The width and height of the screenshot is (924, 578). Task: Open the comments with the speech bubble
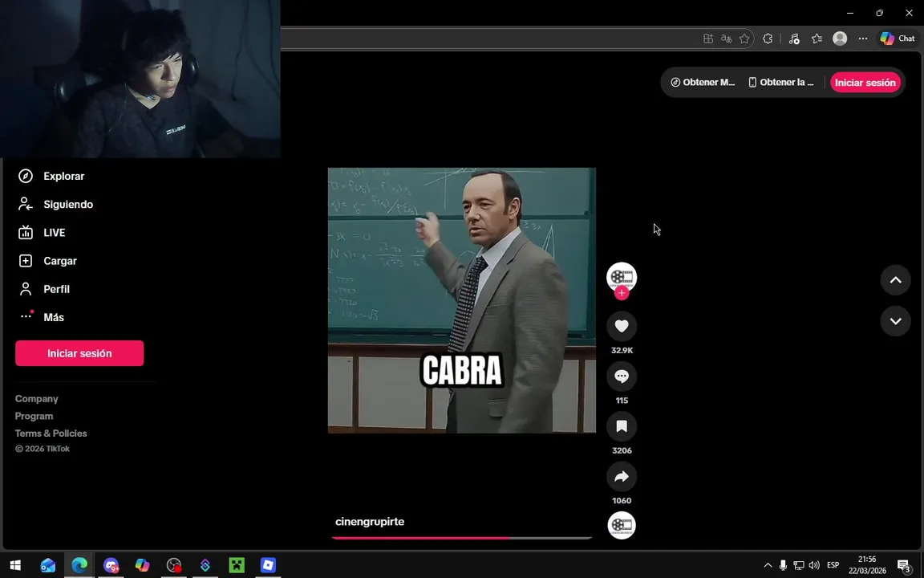[x=621, y=377]
